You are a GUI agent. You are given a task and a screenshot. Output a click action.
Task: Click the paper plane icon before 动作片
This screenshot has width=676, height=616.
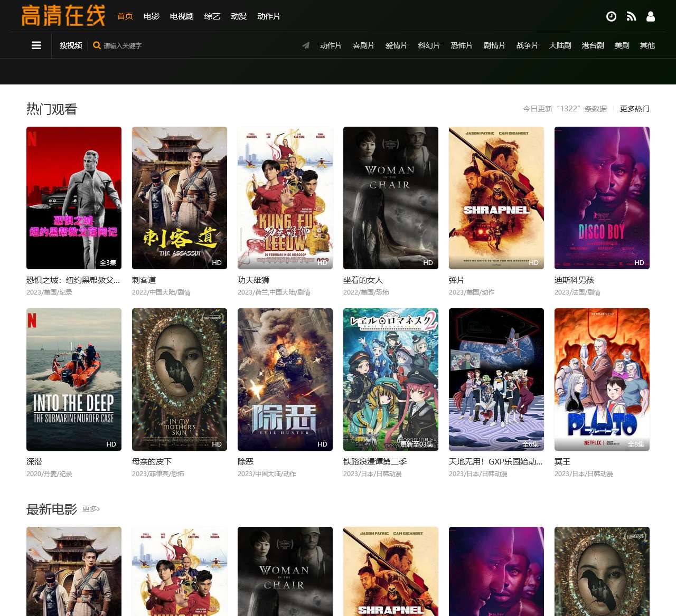point(306,45)
